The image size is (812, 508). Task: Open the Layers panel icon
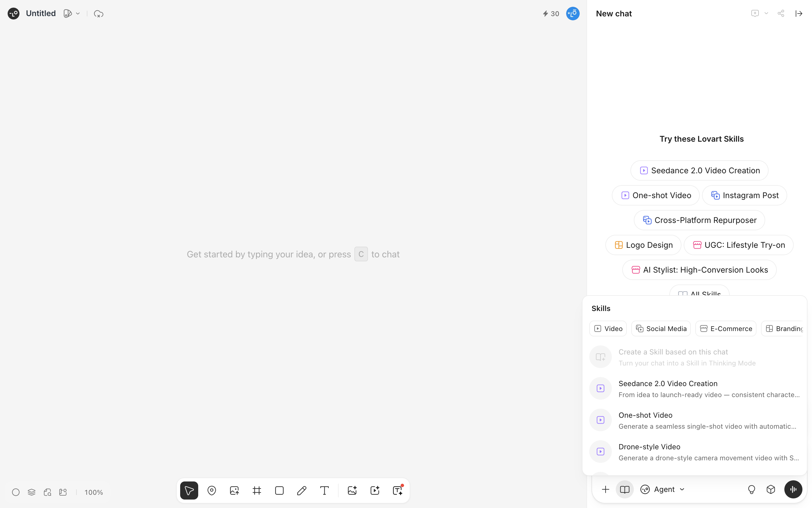(x=32, y=492)
